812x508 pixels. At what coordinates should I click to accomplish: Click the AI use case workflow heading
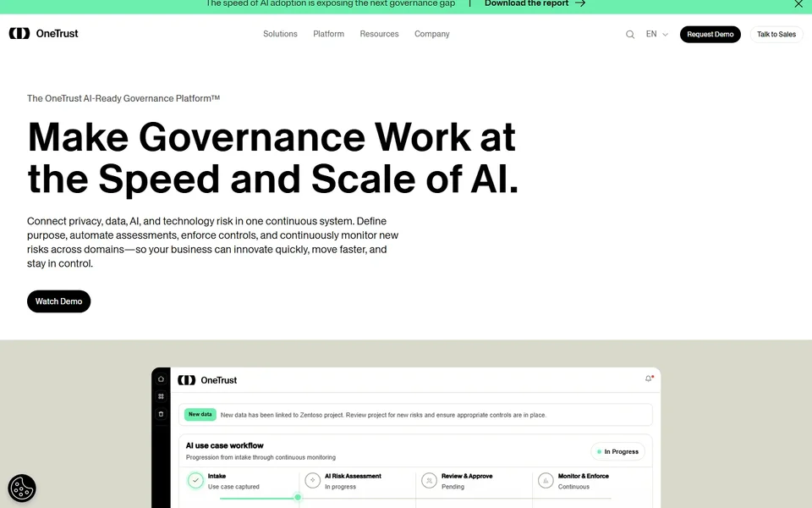coord(224,445)
